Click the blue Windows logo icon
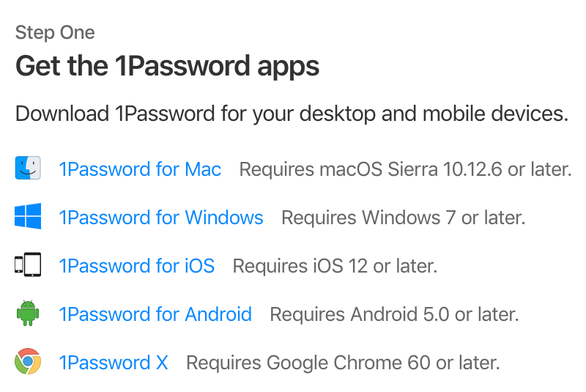This screenshot has width=586, height=392. (x=28, y=216)
